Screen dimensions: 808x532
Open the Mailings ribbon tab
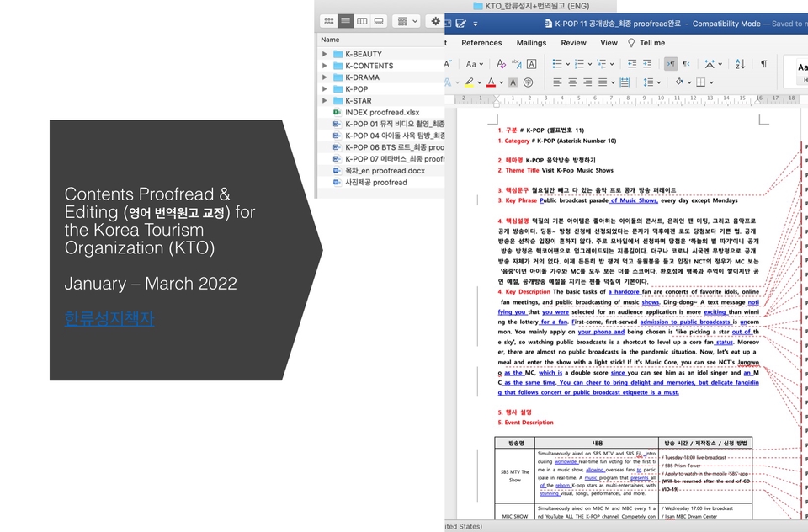point(531,43)
